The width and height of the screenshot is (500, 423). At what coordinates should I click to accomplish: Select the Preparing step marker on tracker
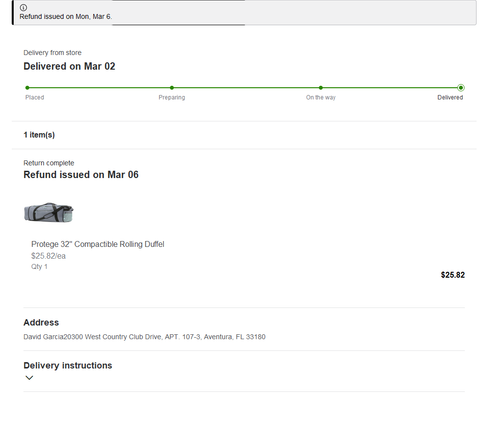172,88
